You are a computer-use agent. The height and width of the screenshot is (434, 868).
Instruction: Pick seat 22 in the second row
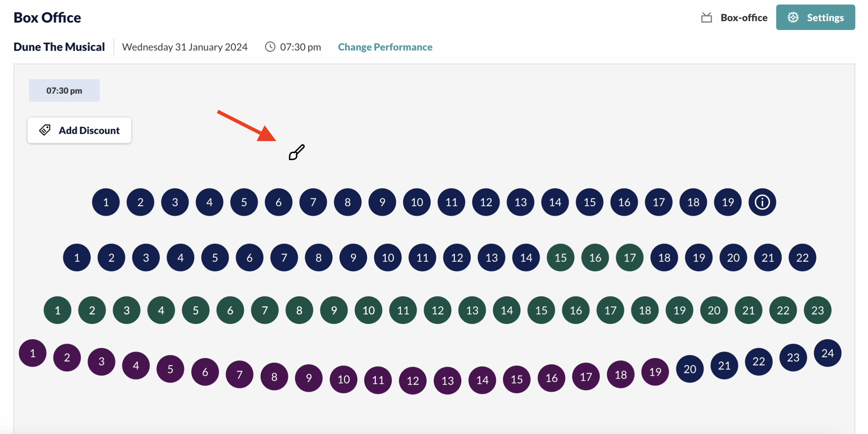[802, 258]
